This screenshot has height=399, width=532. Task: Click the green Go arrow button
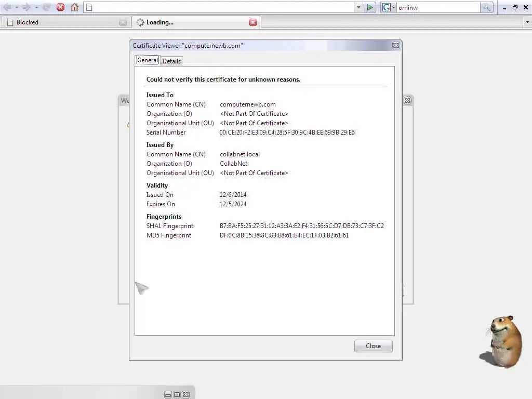(370, 7)
